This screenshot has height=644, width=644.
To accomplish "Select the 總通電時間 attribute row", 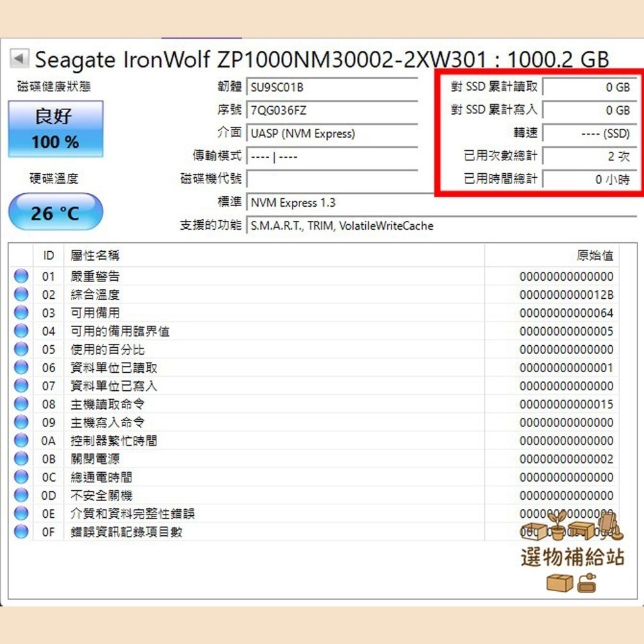I will coord(314,477).
